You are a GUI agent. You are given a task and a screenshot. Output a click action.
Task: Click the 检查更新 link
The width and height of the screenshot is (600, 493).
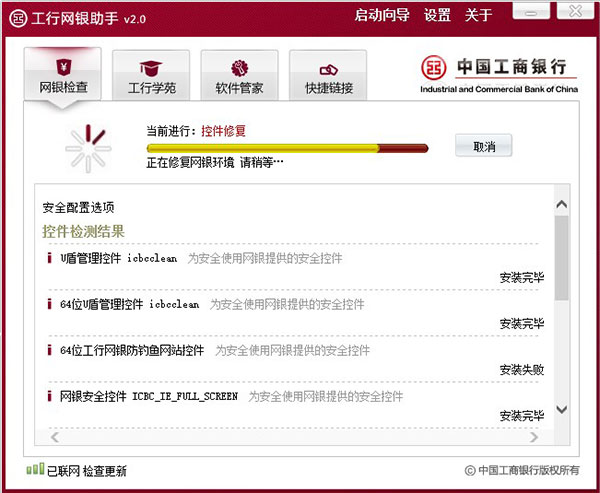point(104,471)
